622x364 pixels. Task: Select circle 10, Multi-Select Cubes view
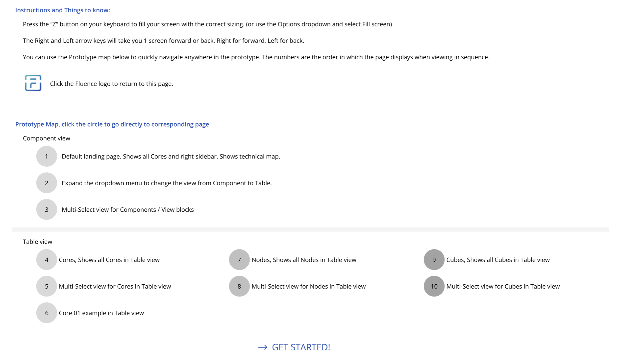pos(434,286)
